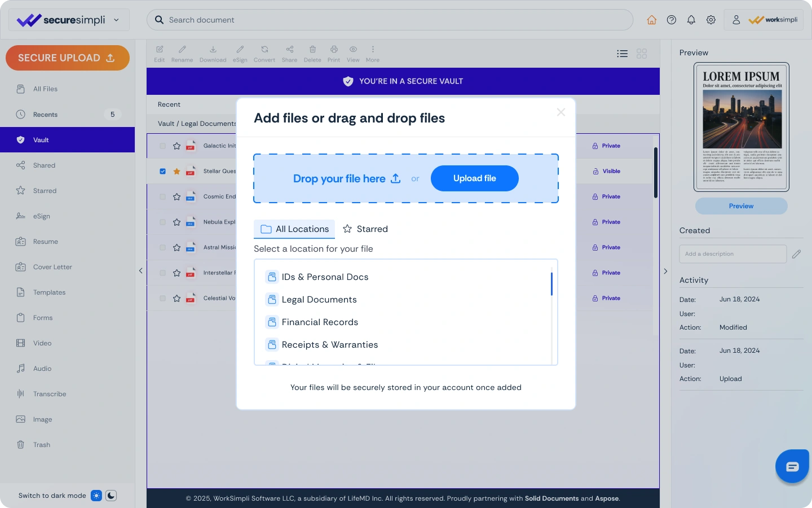Click the Print toolbar icon
Image resolution: width=812 pixels, height=508 pixels.
coord(334,54)
